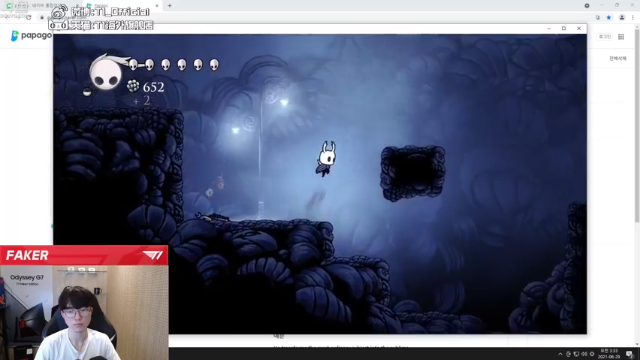The height and width of the screenshot is (360, 640).
Task: Click the network icon in system tray
Action: 576,354
